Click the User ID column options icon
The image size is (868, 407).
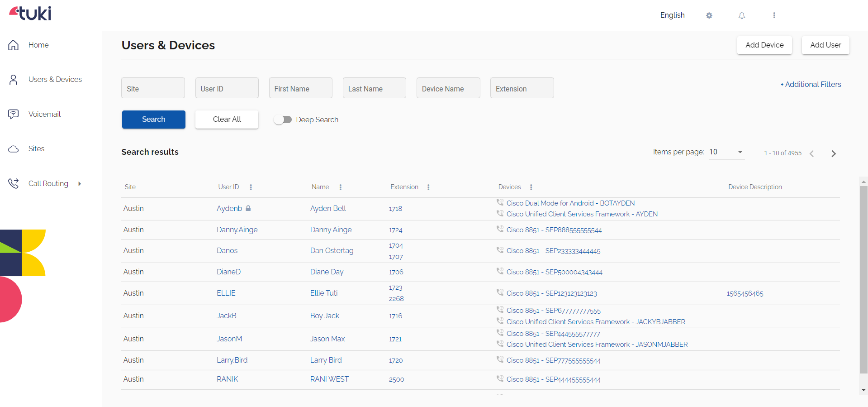pyautogui.click(x=251, y=187)
